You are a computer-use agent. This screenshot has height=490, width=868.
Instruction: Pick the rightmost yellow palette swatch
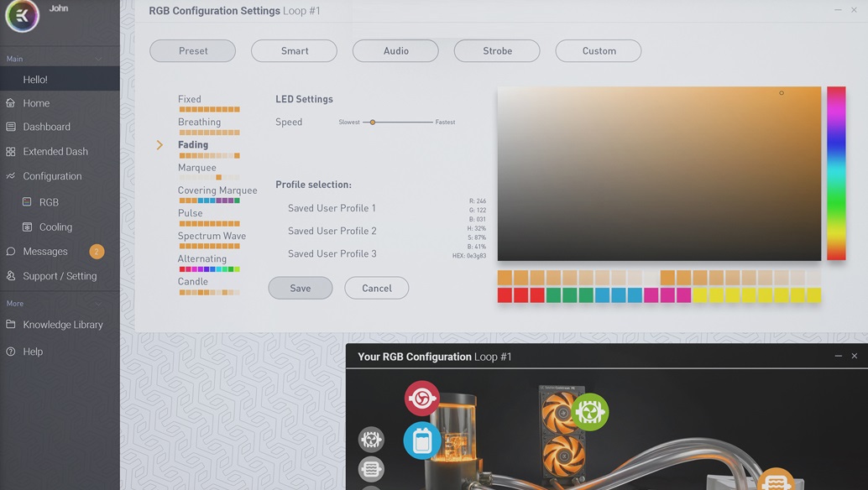(x=813, y=295)
